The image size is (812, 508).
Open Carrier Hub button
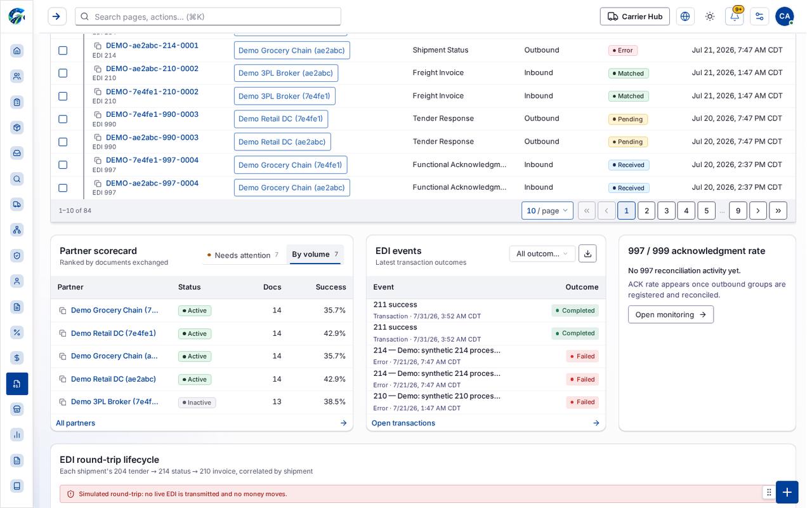tap(635, 17)
